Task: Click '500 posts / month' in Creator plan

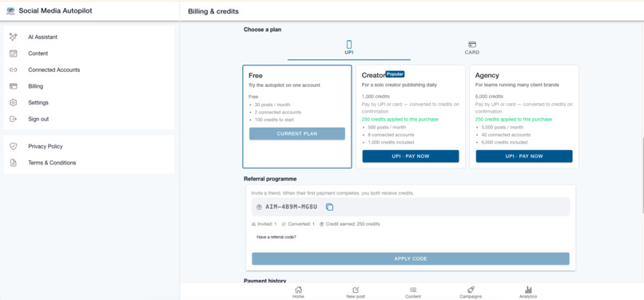Action: pos(387,127)
